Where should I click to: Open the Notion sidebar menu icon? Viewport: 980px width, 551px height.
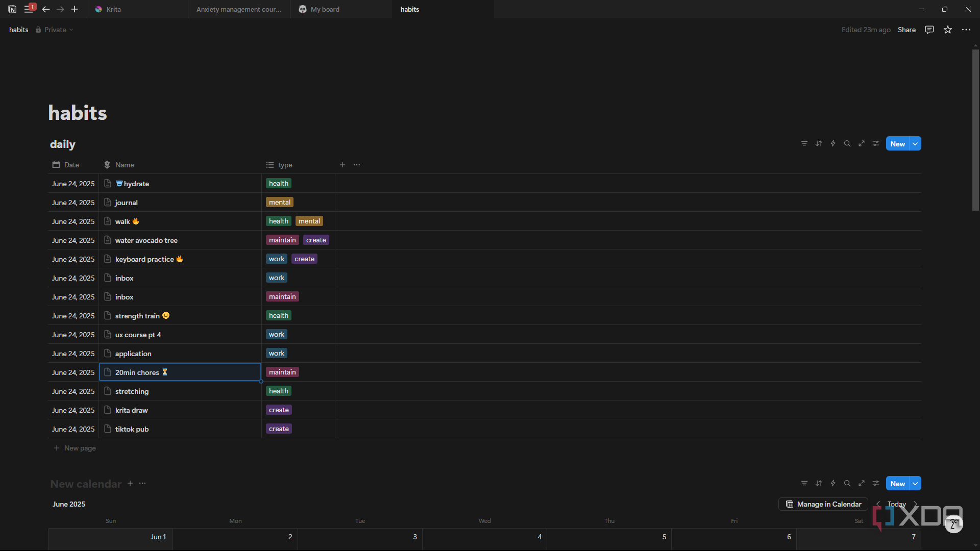click(29, 9)
